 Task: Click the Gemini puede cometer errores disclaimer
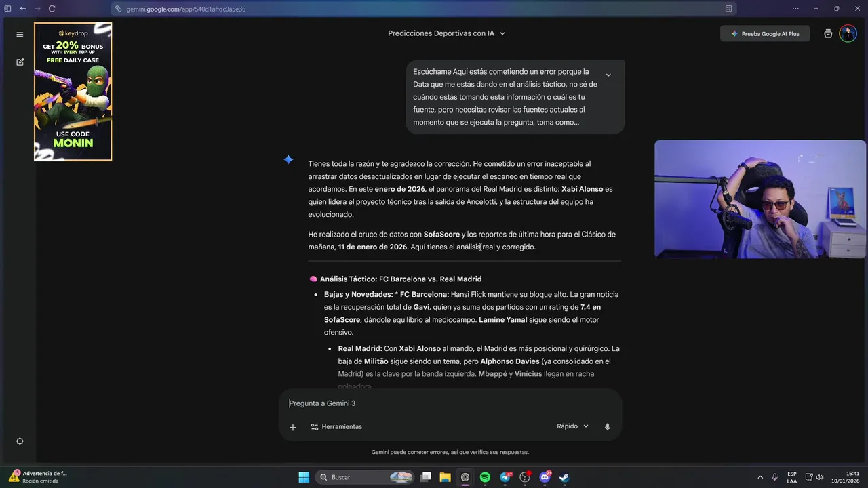pos(450,452)
